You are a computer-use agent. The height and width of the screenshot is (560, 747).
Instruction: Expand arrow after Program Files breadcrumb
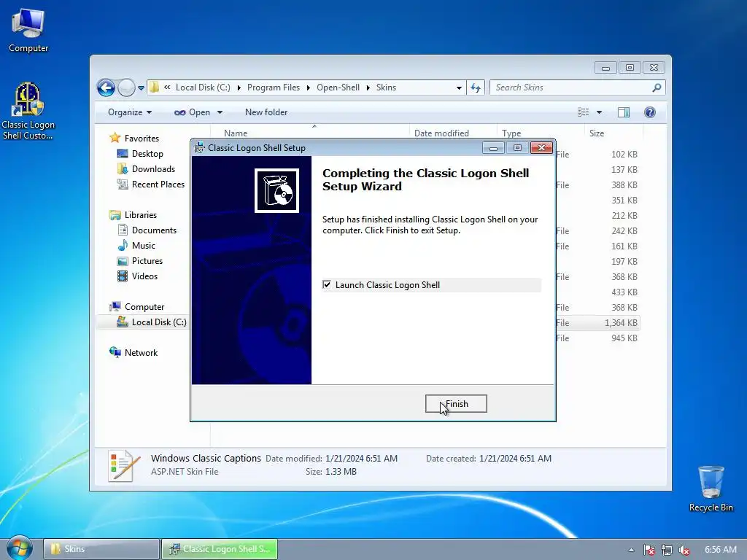click(x=309, y=87)
